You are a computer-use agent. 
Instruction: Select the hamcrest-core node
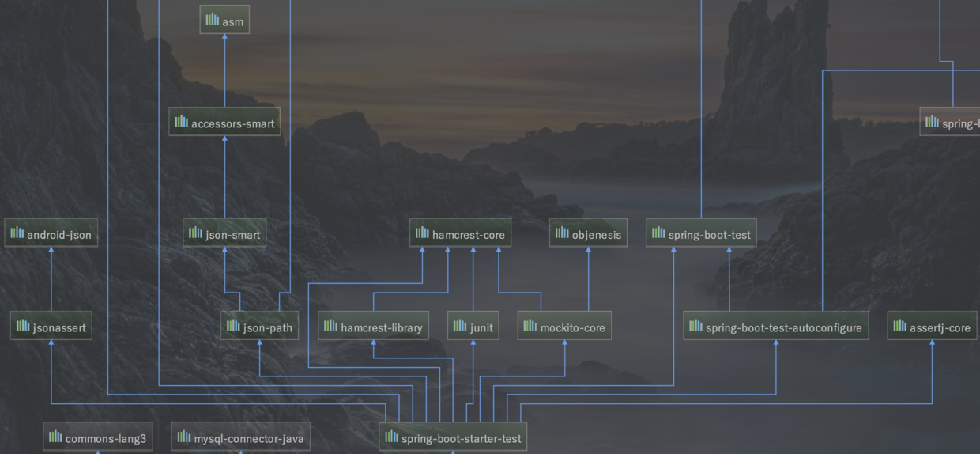[x=461, y=233]
